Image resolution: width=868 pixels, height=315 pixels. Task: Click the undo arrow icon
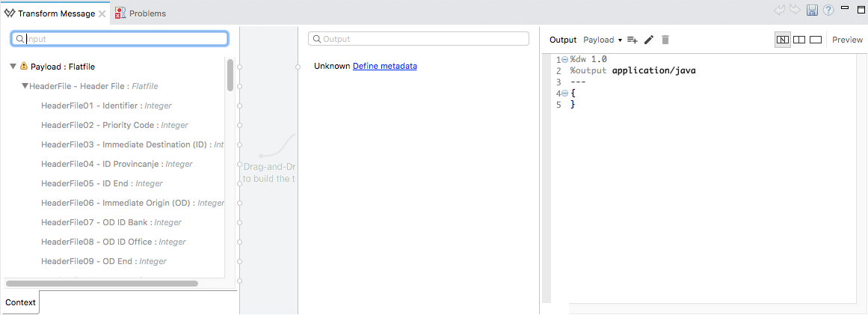pyautogui.click(x=781, y=11)
